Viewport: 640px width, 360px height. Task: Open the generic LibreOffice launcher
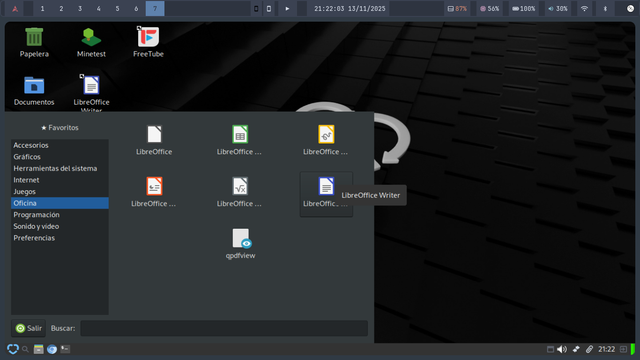pos(154,140)
